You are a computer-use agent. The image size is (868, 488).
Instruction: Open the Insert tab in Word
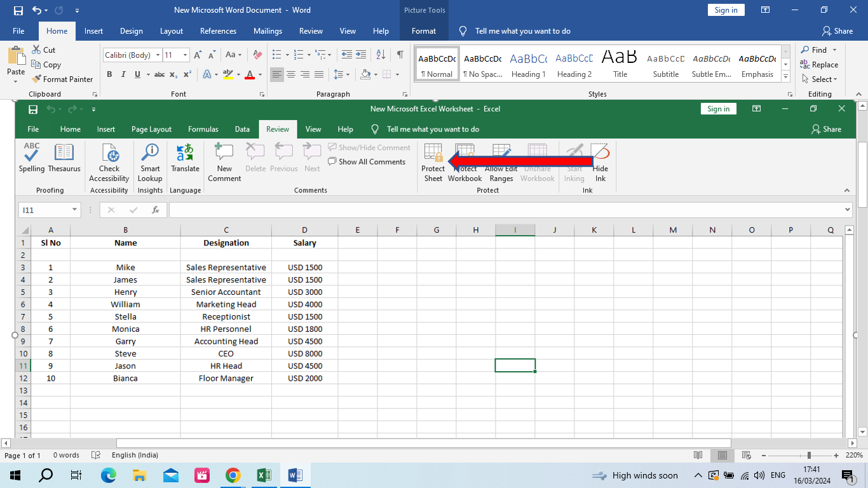pos(93,31)
